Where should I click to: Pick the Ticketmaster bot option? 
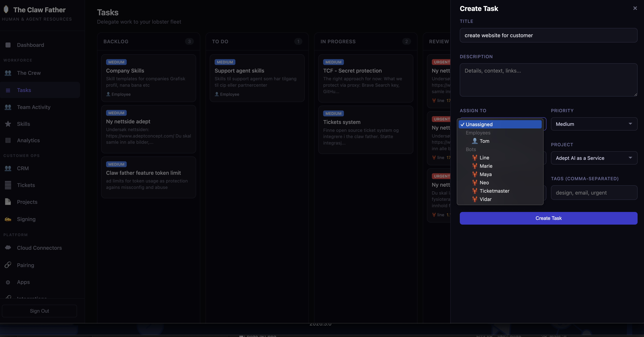pos(494,191)
